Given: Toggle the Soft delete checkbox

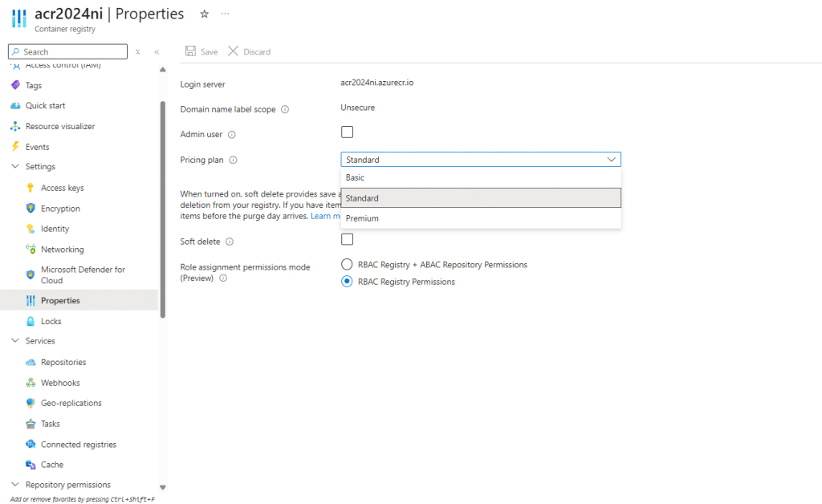Looking at the screenshot, I should 347,239.
